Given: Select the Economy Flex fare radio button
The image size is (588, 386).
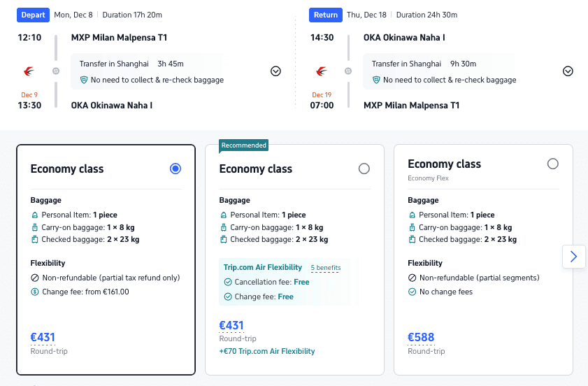Looking at the screenshot, I should click(553, 164).
